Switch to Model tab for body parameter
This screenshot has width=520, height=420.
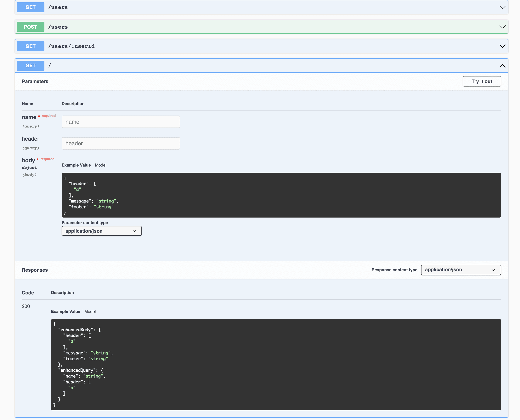[x=100, y=165]
